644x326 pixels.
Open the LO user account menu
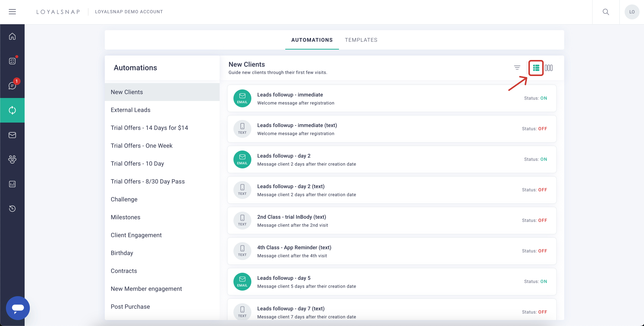pyautogui.click(x=632, y=12)
